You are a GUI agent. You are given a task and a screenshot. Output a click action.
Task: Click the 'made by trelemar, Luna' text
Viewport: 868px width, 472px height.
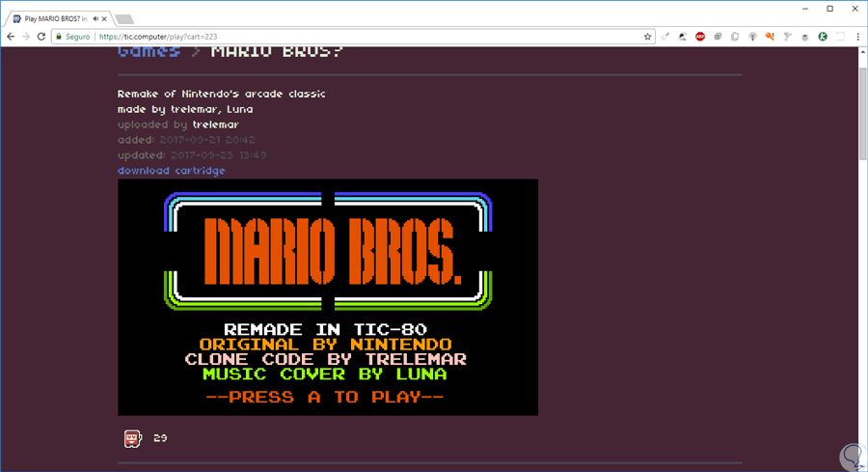pyautogui.click(x=185, y=109)
